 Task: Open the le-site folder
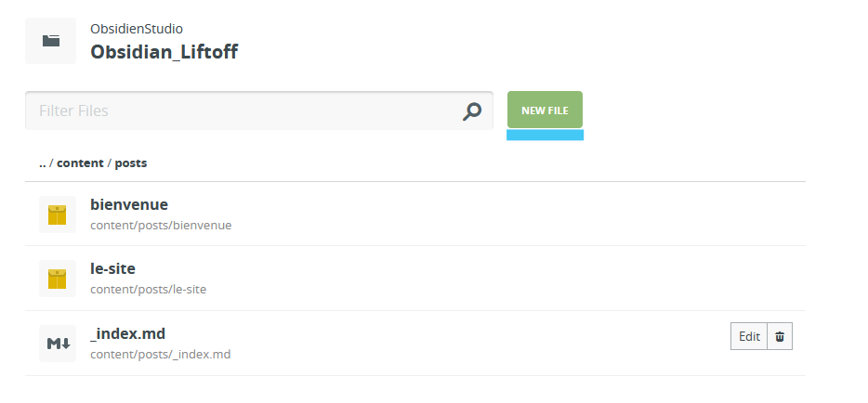(112, 268)
